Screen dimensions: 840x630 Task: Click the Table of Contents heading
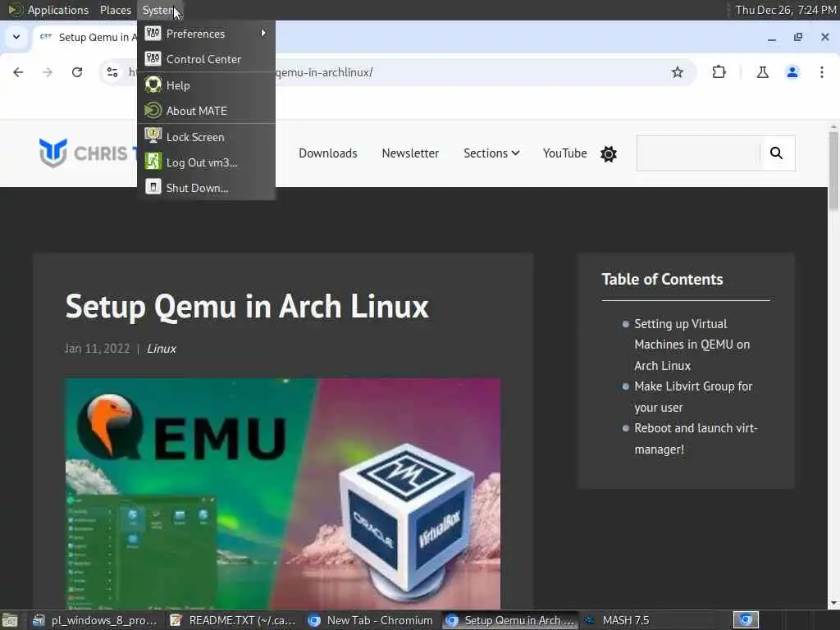pyautogui.click(x=662, y=279)
